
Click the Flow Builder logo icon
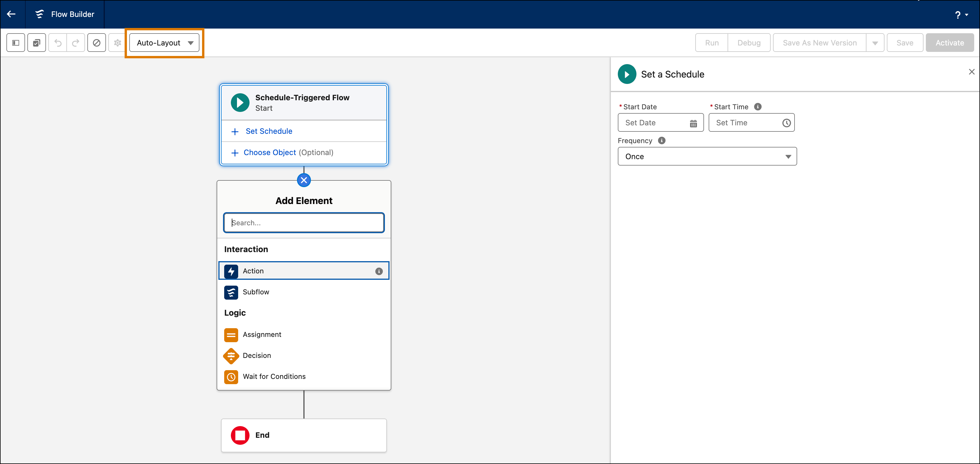click(x=40, y=14)
